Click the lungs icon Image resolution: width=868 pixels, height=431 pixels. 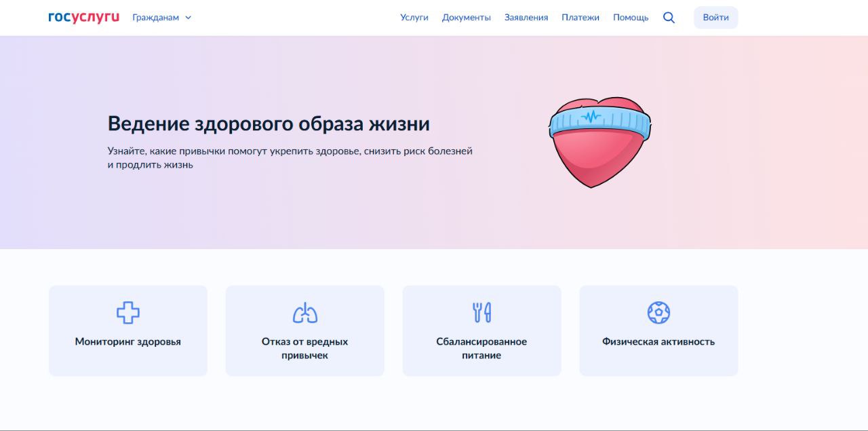pos(304,312)
